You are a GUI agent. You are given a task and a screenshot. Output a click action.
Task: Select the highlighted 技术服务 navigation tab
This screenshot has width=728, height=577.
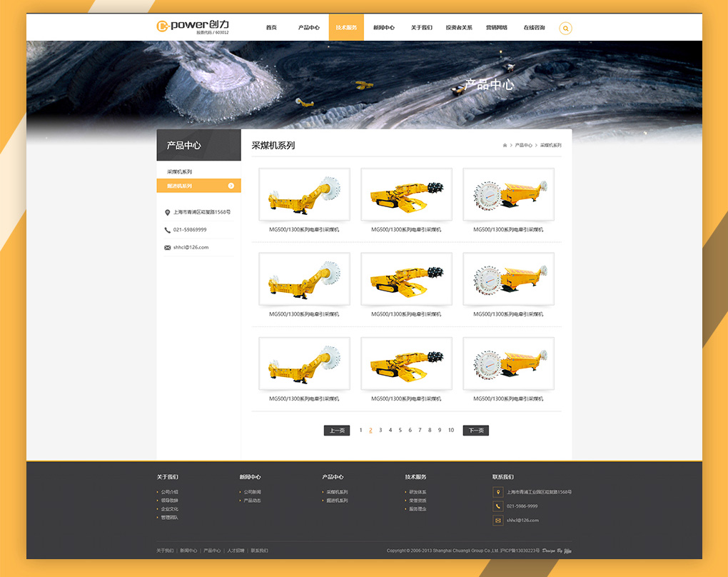tap(346, 28)
